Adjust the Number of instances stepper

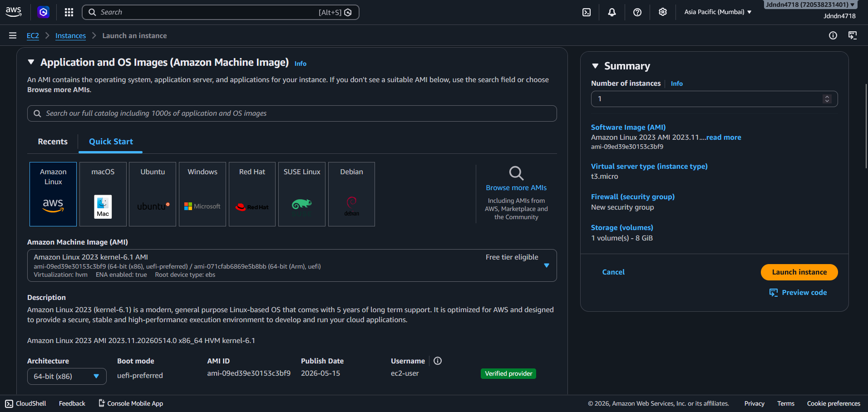point(827,99)
